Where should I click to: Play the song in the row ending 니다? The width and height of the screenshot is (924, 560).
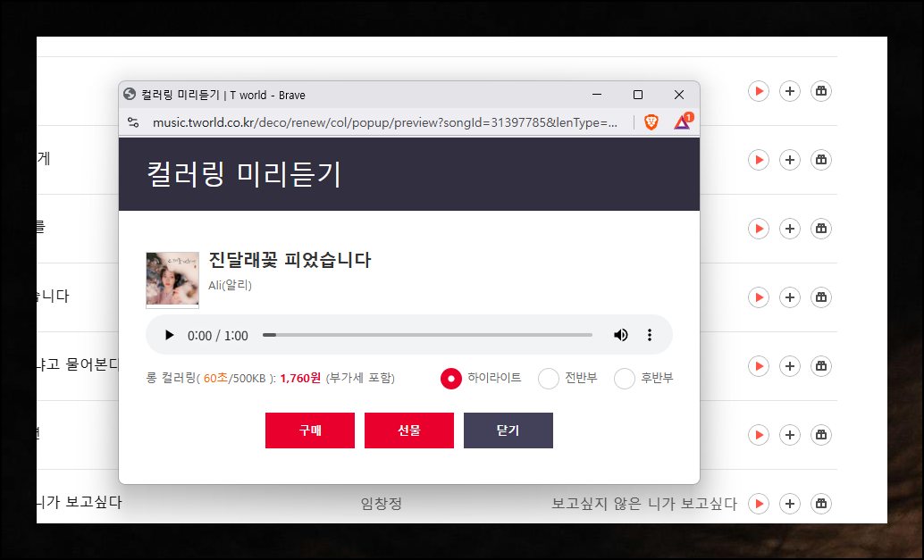pyautogui.click(x=759, y=297)
